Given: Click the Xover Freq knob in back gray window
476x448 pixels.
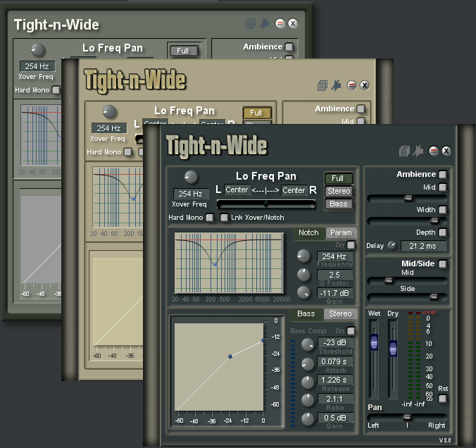Looking at the screenshot, I should tap(37, 50).
